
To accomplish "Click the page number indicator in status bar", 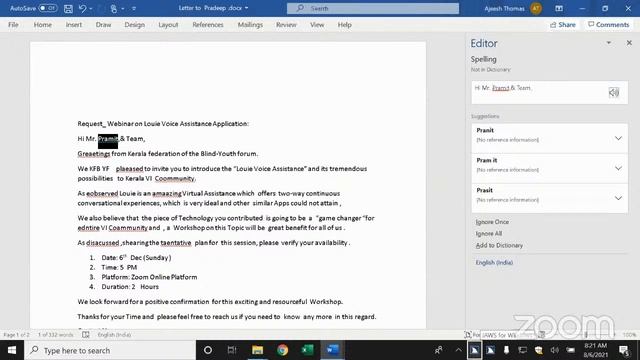I will click(16, 335).
